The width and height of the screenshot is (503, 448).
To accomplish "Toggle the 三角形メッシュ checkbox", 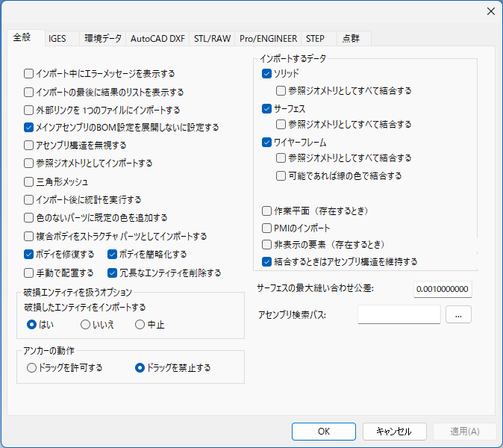I will 28,182.
